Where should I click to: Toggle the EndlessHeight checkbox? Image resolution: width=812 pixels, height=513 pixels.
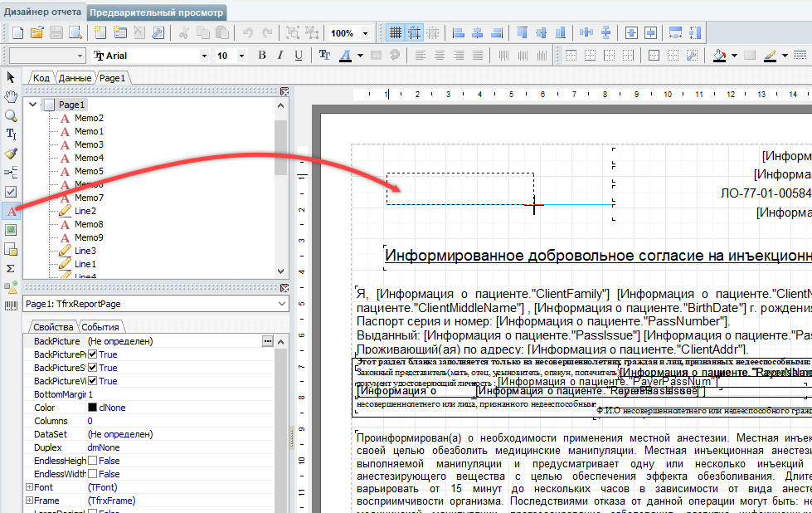point(93,461)
